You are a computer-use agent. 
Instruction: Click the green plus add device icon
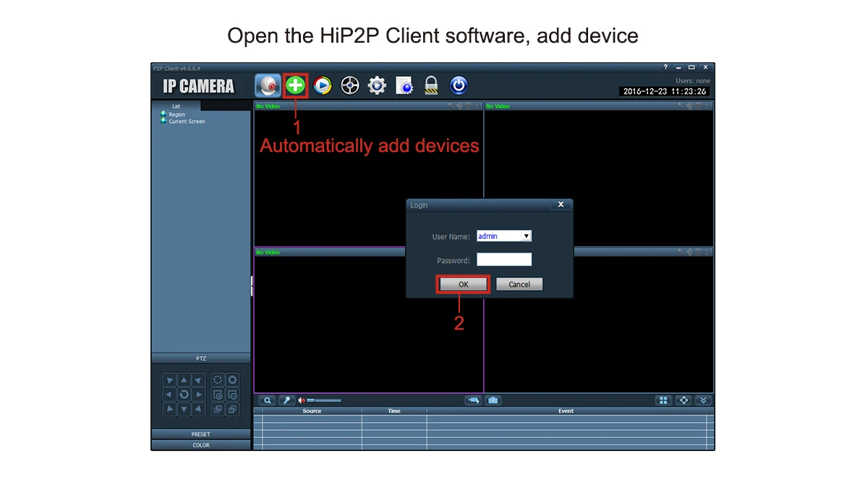tap(296, 86)
